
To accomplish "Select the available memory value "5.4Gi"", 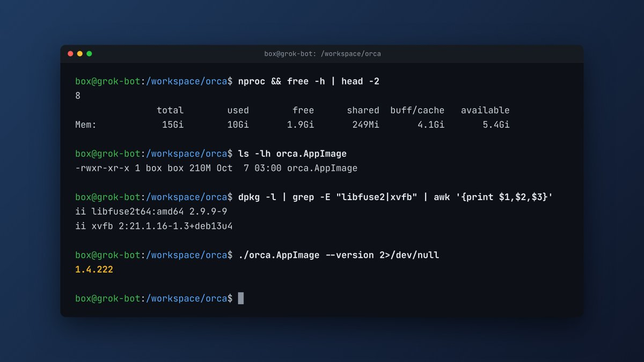I will point(496,125).
